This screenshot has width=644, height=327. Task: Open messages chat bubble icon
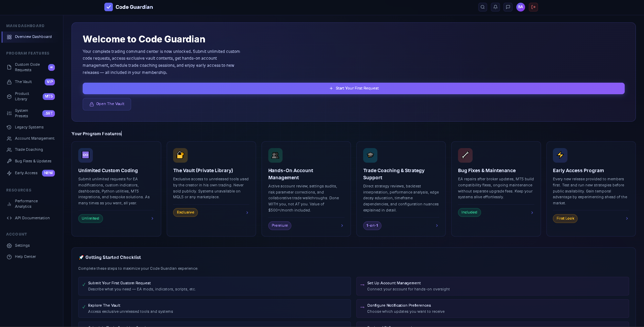pyautogui.click(x=508, y=7)
